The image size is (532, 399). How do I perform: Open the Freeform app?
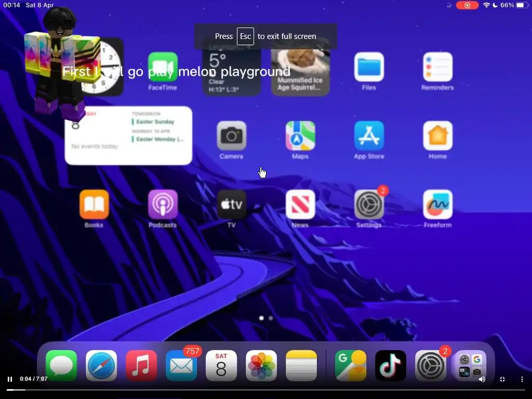pos(437,204)
